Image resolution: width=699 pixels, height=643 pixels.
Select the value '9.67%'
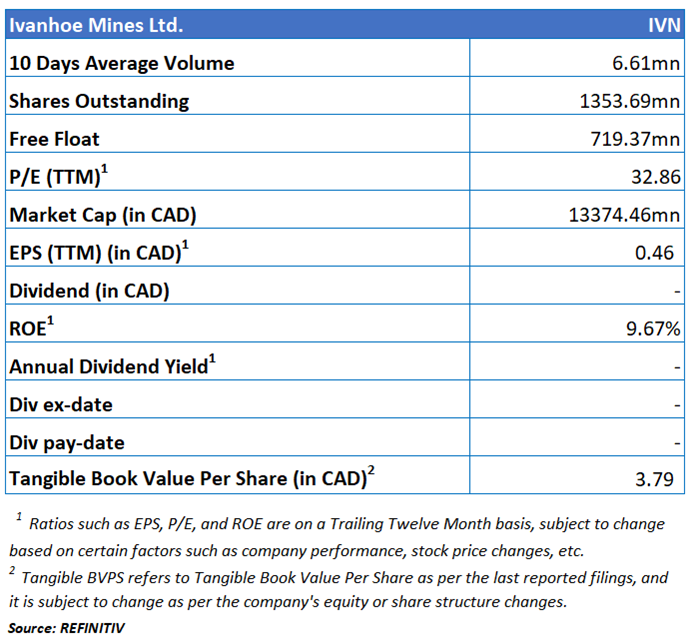pos(653,329)
